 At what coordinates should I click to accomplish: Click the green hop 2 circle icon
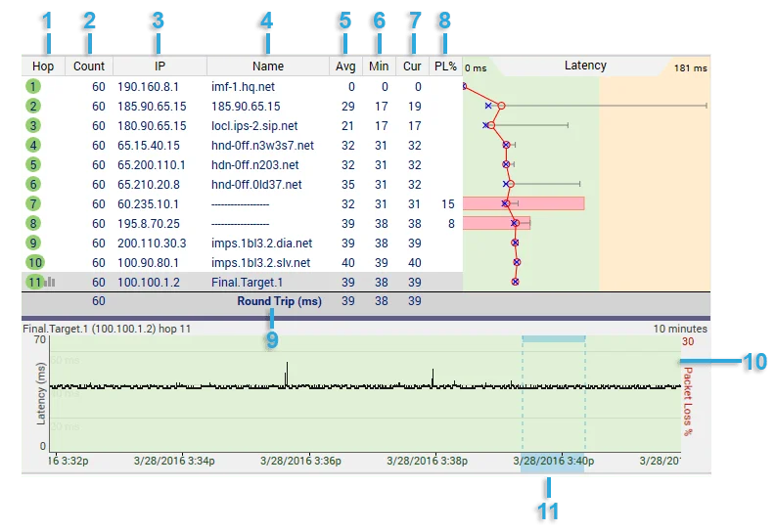(33, 107)
